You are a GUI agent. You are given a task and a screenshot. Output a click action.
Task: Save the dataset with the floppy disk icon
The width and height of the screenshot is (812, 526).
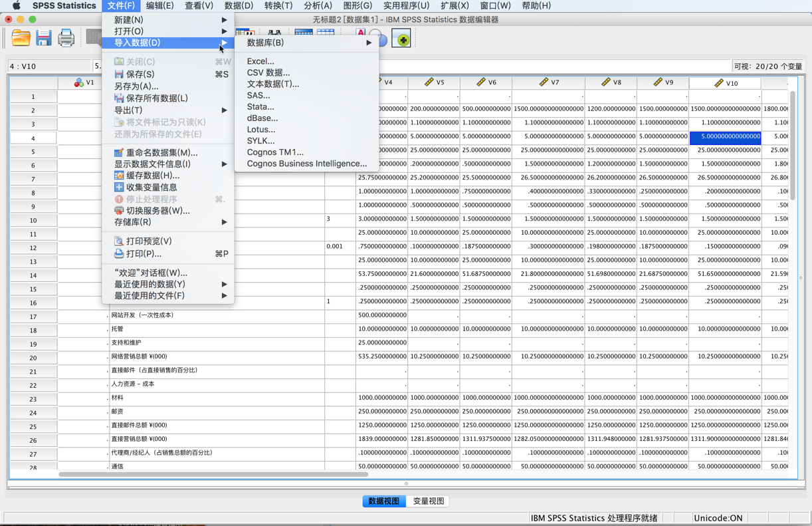(44, 39)
